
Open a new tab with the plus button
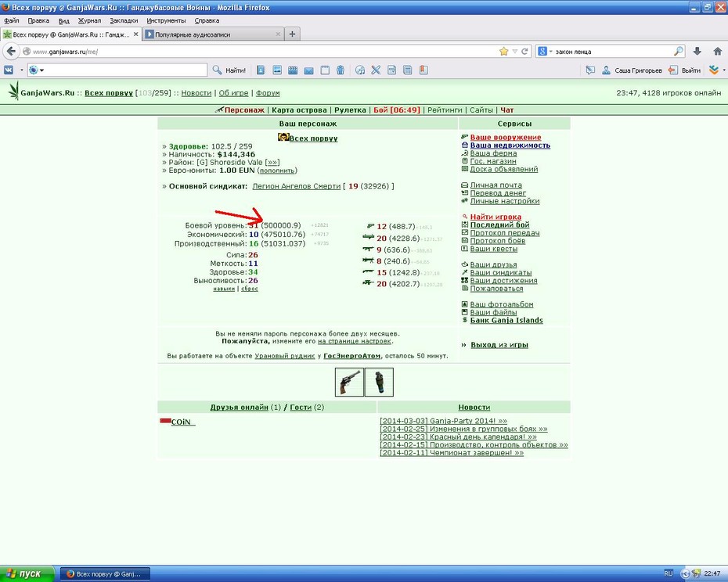292,34
